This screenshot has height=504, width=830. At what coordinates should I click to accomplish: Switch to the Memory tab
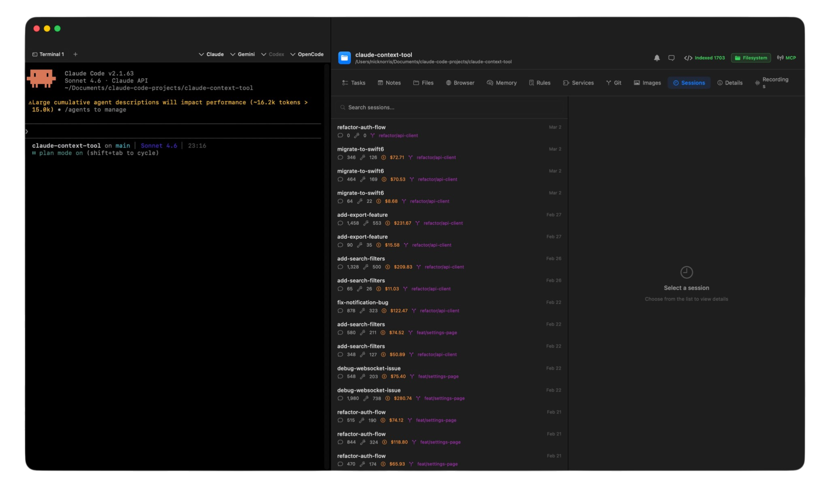pos(502,83)
